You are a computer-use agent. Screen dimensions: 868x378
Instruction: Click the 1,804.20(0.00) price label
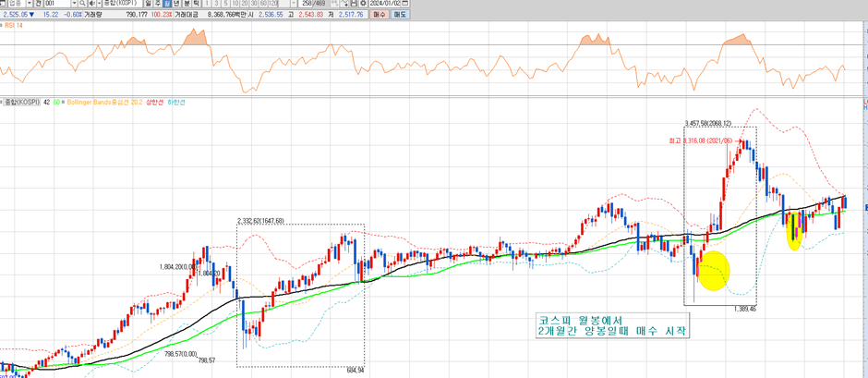[180, 266]
